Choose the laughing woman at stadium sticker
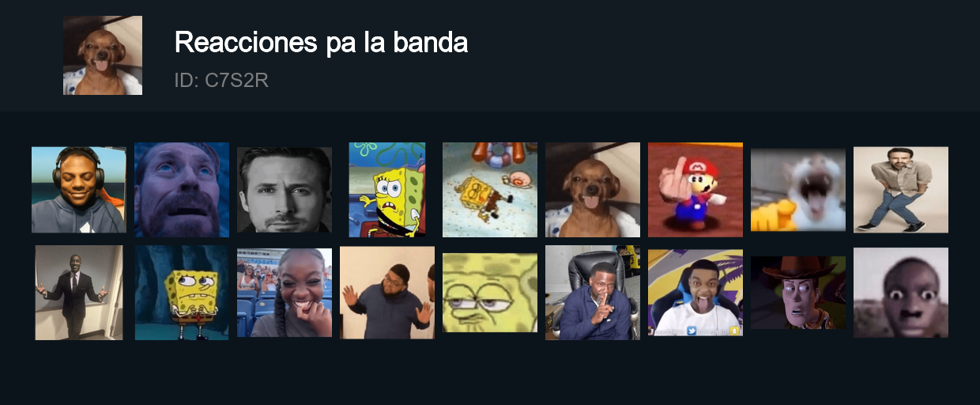Image resolution: width=980 pixels, height=405 pixels. tap(285, 293)
